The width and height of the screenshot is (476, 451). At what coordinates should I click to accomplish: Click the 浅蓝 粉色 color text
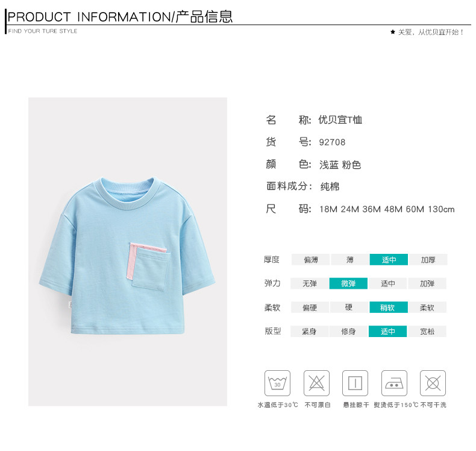[340, 165]
